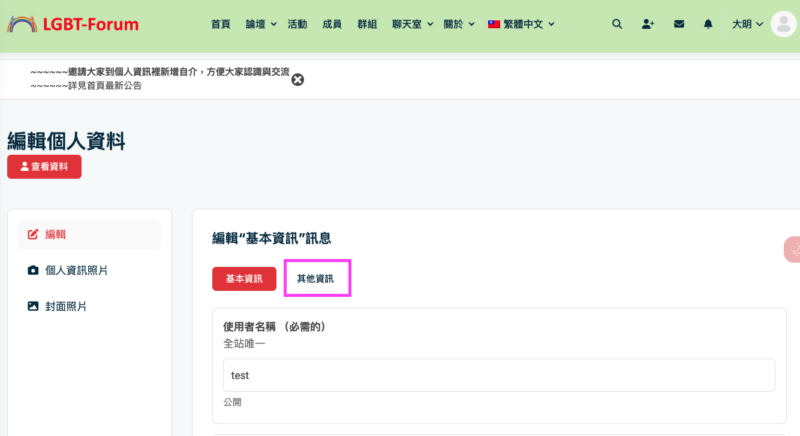Click the search magnifier icon
800x436 pixels.
tap(616, 24)
